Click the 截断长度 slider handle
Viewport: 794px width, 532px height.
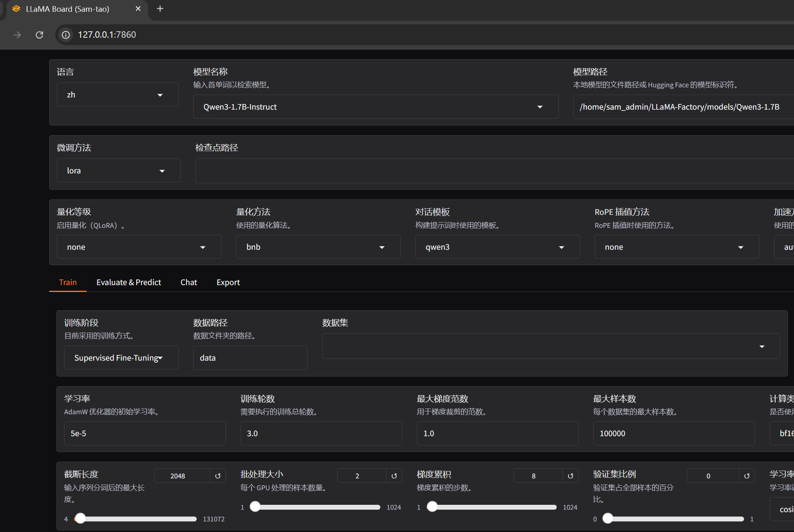[x=80, y=518]
